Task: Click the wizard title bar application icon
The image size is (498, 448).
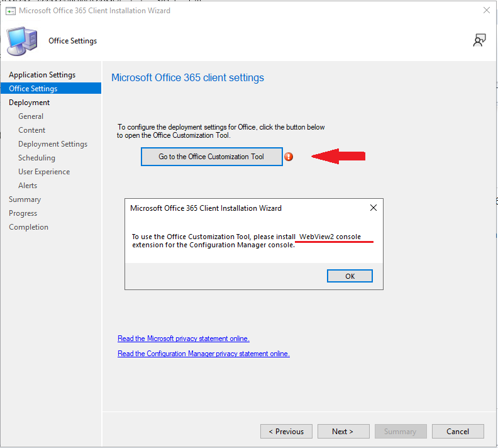Action: click(11, 11)
